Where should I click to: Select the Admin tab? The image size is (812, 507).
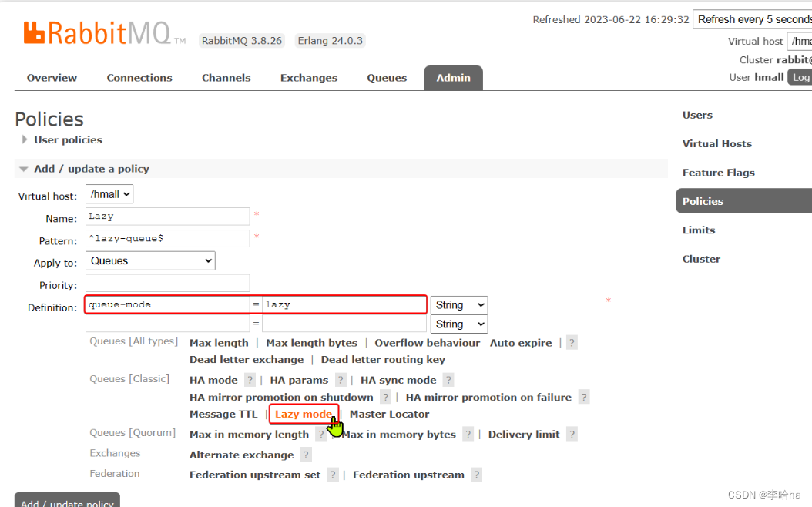pyautogui.click(x=453, y=78)
